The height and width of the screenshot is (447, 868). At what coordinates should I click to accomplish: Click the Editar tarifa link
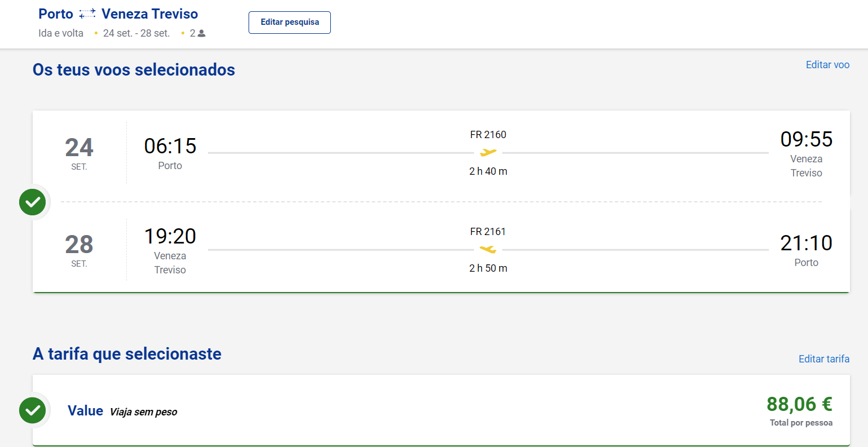[x=824, y=359]
